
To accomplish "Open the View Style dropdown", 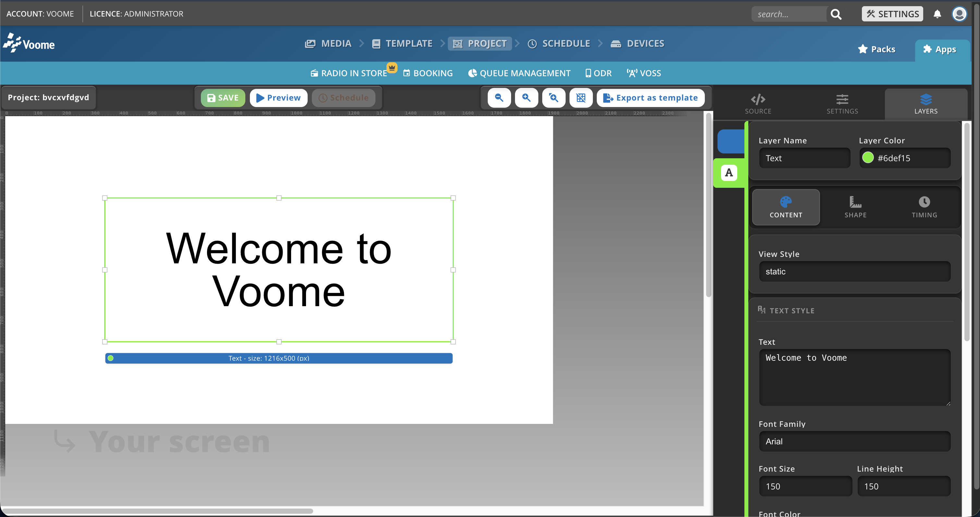I will click(x=854, y=271).
